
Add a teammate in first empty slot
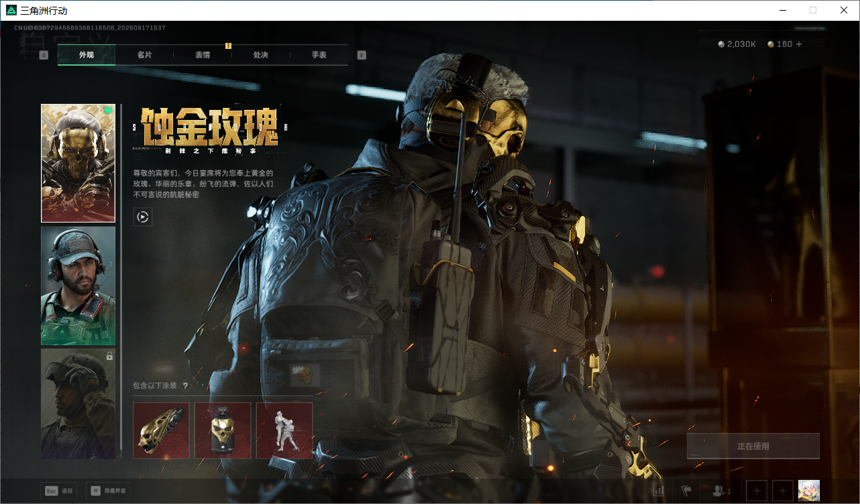[x=756, y=491]
